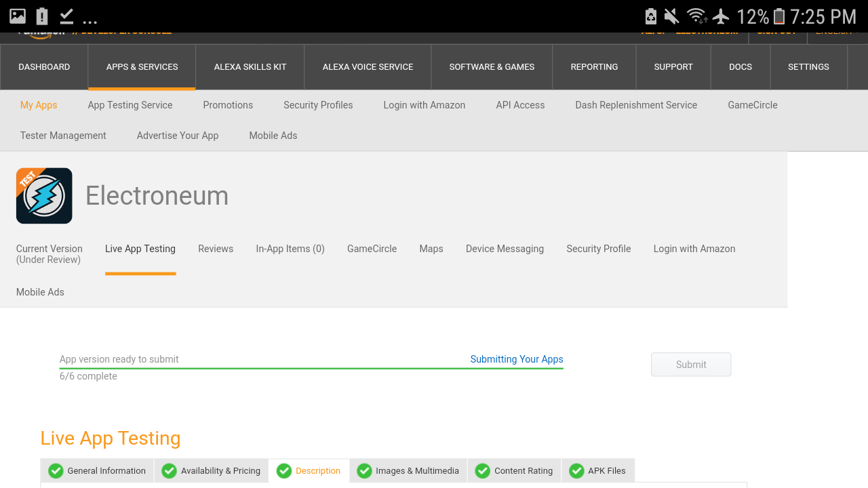Open the Availability & Pricing tab
Viewport: 868px width, 488px height.
(212, 471)
